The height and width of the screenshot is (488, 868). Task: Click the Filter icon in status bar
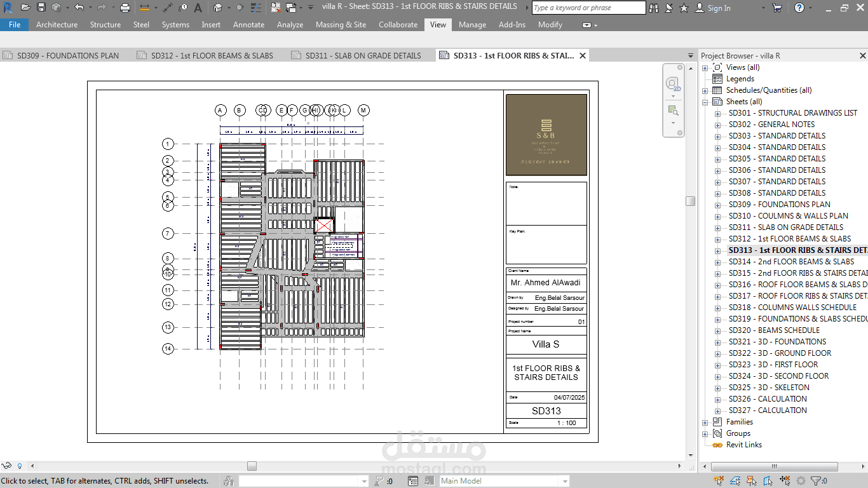coord(817,481)
